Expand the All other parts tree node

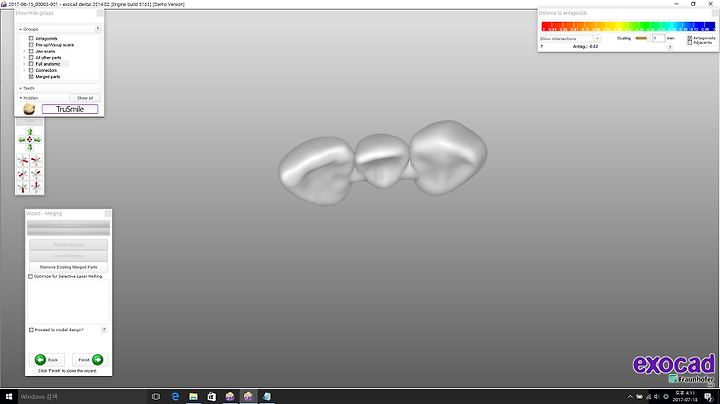[x=24, y=58]
